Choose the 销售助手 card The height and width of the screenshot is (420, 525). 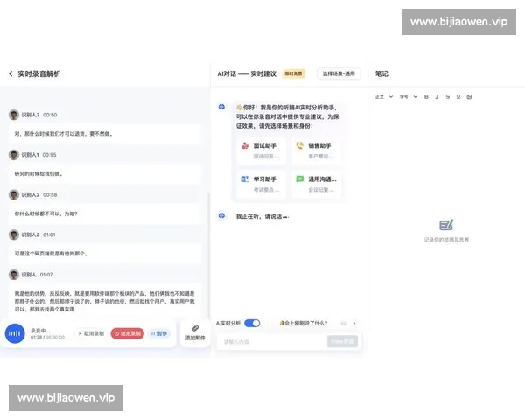[317, 150]
